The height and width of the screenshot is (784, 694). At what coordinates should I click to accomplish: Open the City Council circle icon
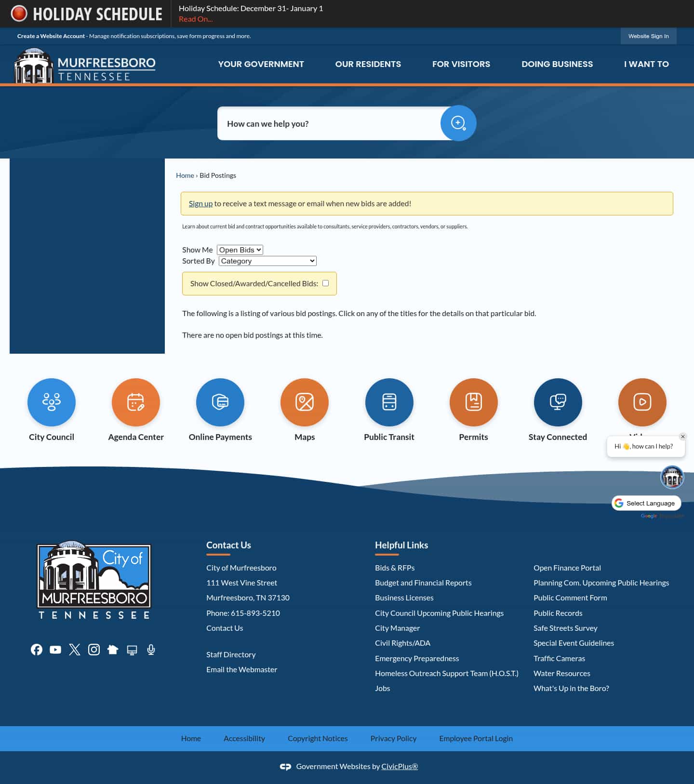pos(52,402)
